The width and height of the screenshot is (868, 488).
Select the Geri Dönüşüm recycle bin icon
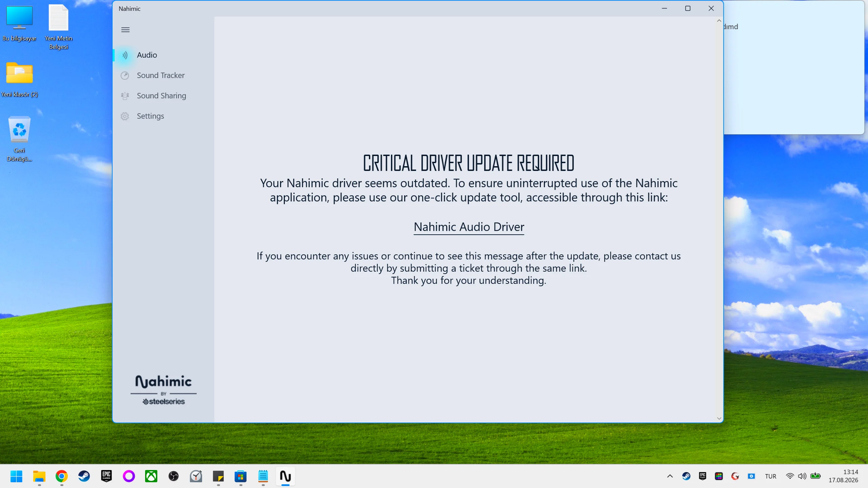(x=19, y=139)
